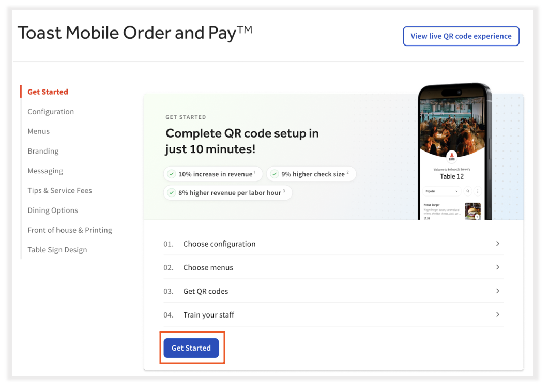The width and height of the screenshot is (549, 392).
Task: Select Configuration in the sidebar
Action: pos(50,111)
